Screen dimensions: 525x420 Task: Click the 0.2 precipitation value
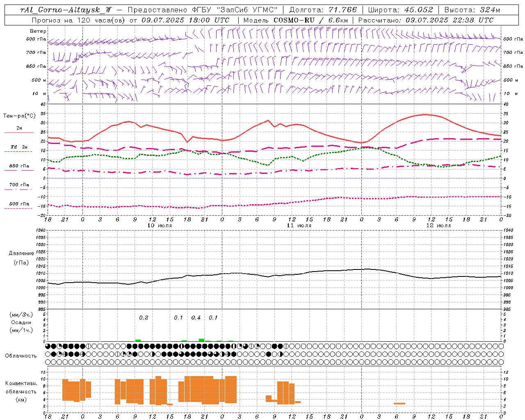pos(144,317)
